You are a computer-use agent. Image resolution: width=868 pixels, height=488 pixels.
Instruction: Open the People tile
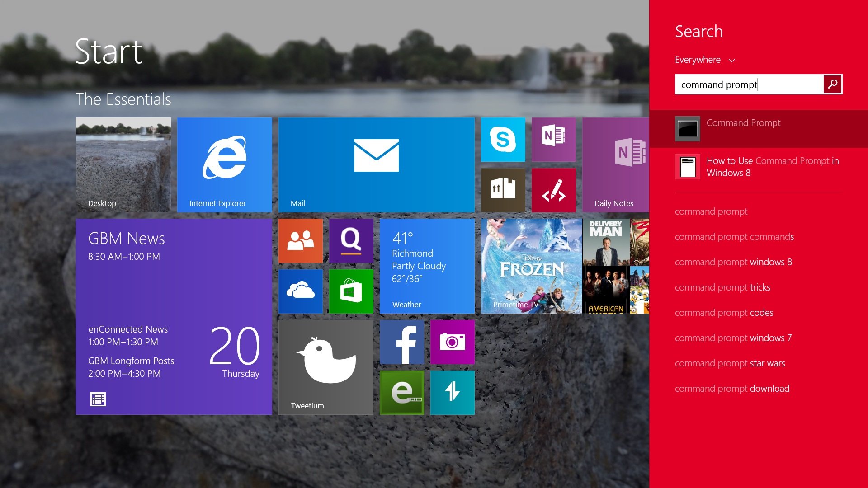pyautogui.click(x=301, y=241)
